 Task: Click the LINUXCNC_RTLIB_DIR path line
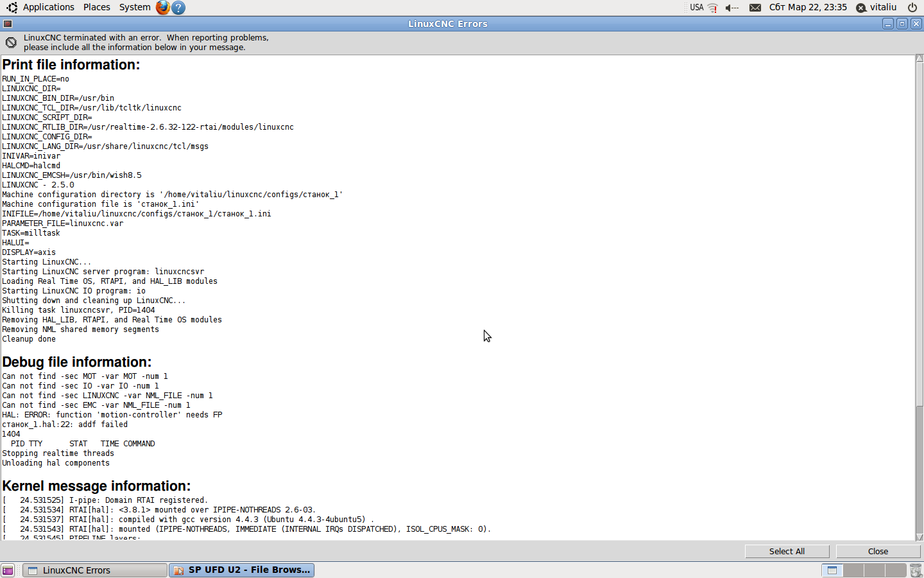(148, 127)
